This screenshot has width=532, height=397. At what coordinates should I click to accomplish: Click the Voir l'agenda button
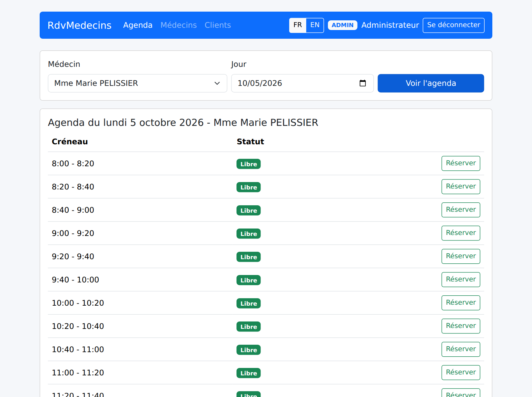pyautogui.click(x=431, y=83)
